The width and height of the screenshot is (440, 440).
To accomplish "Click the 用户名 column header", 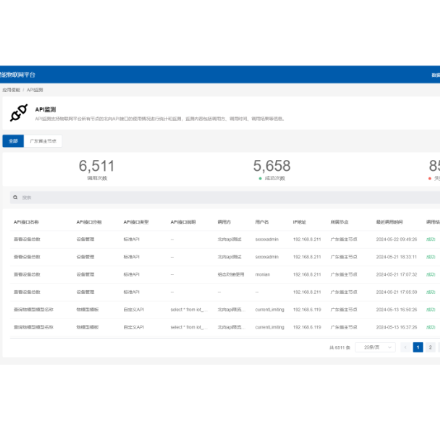I will point(262,222).
